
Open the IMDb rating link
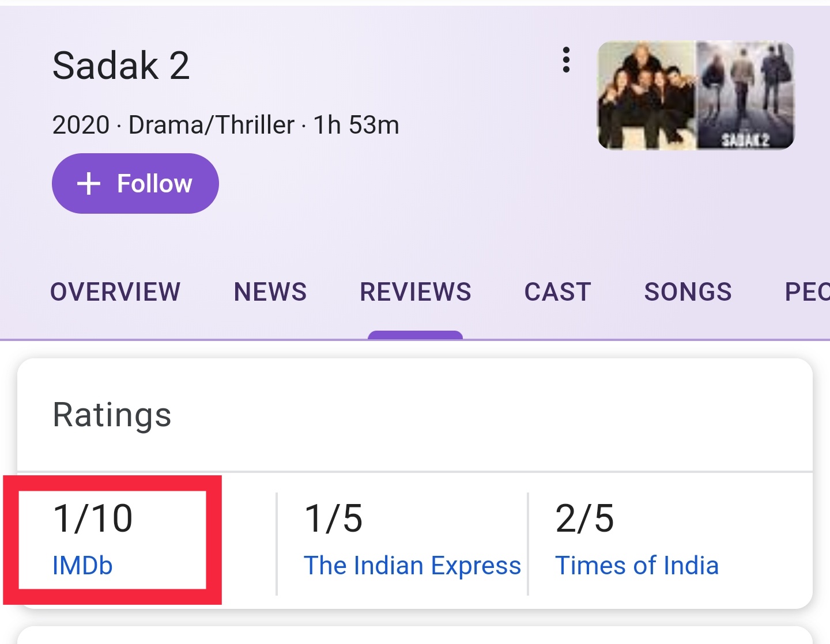(82, 566)
